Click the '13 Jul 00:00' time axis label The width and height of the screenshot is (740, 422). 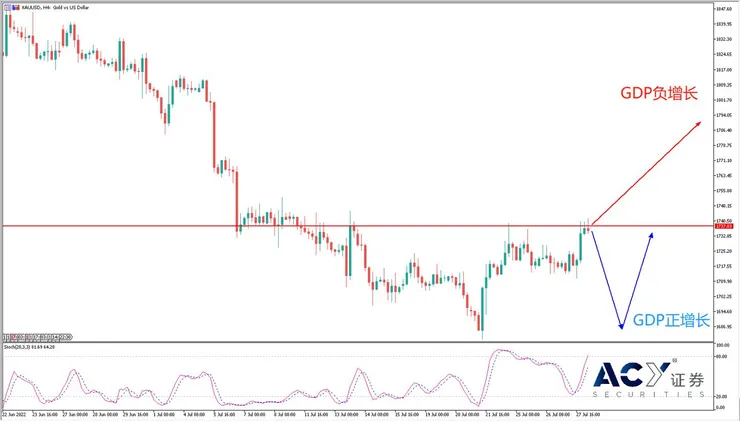(x=346, y=414)
